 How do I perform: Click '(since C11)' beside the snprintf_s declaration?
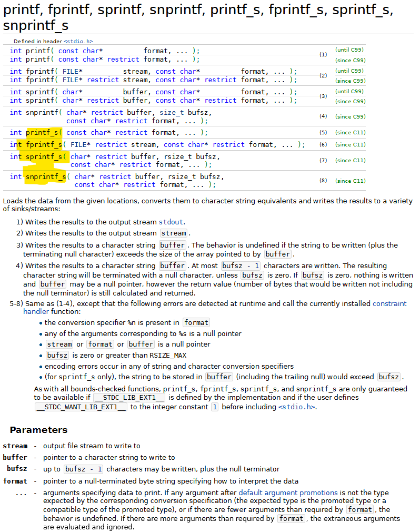pyautogui.click(x=350, y=181)
